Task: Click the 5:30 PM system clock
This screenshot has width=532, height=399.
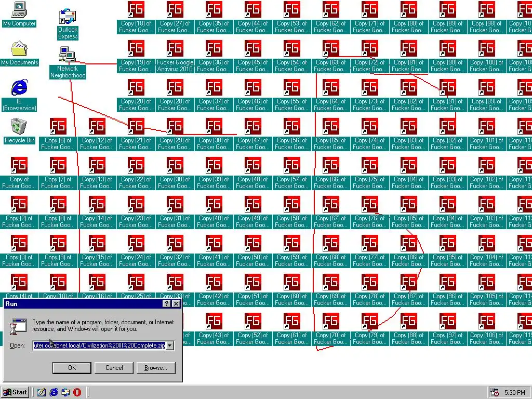Action: [x=514, y=393]
